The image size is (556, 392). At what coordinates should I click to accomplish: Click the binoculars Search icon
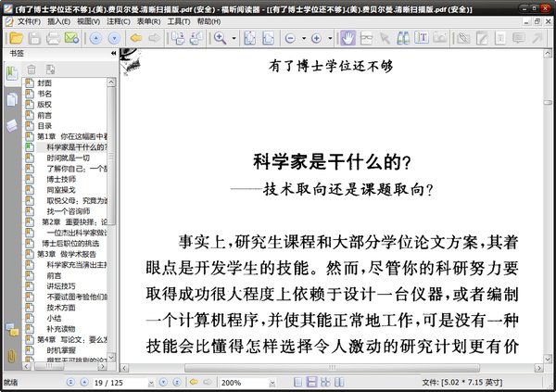point(403,38)
